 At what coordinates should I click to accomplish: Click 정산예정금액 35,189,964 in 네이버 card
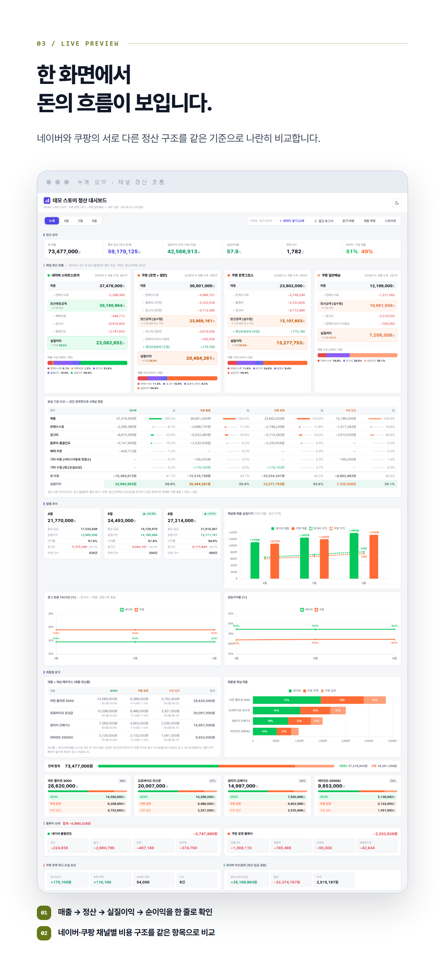coord(87,305)
